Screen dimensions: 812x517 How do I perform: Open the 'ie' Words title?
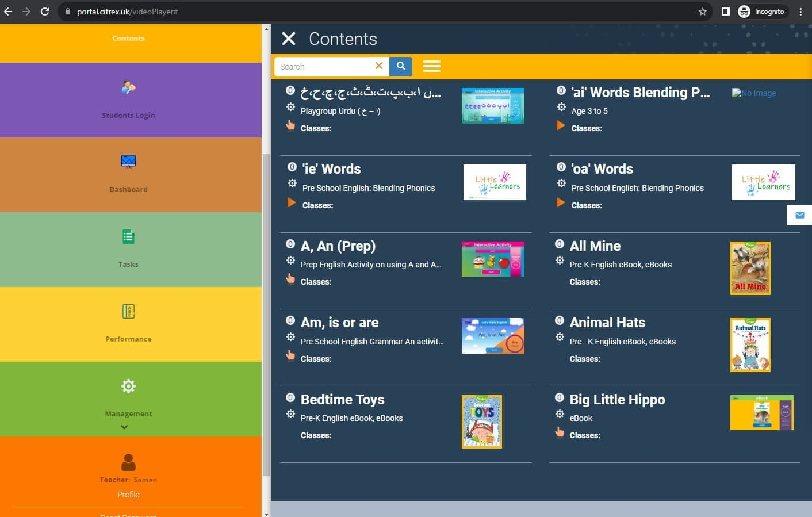tap(332, 169)
